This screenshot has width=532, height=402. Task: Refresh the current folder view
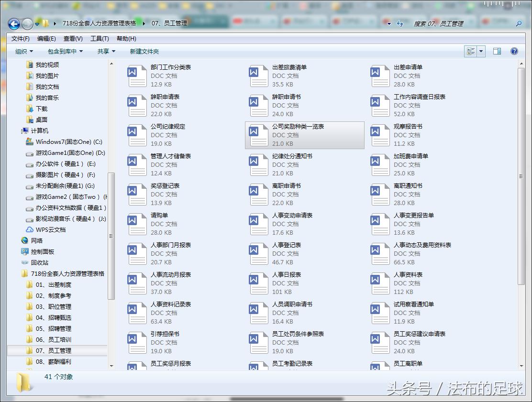pyautogui.click(x=400, y=23)
